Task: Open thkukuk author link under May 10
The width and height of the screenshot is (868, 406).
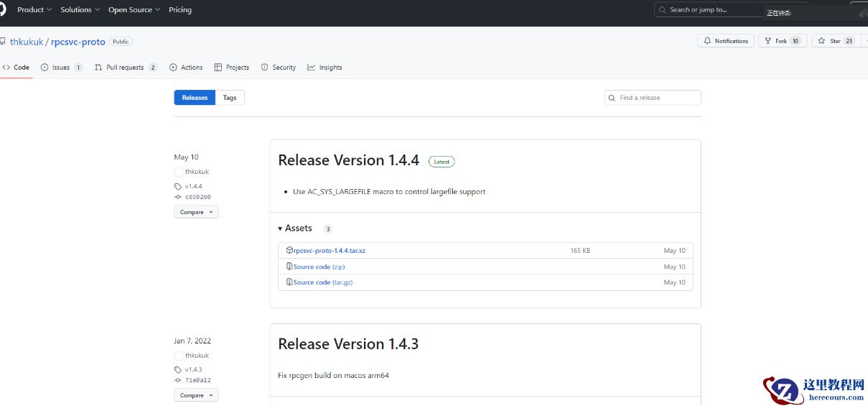Action: pyautogui.click(x=197, y=172)
